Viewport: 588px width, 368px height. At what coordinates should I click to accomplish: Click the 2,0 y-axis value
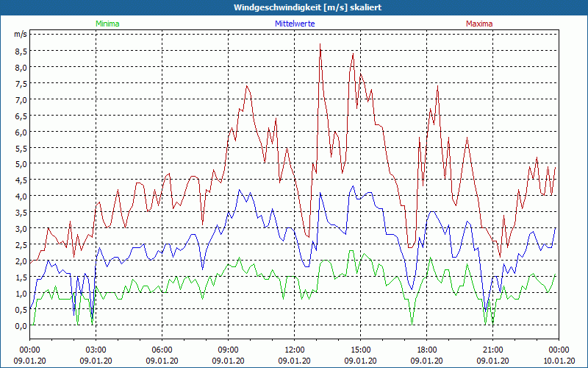21,261
